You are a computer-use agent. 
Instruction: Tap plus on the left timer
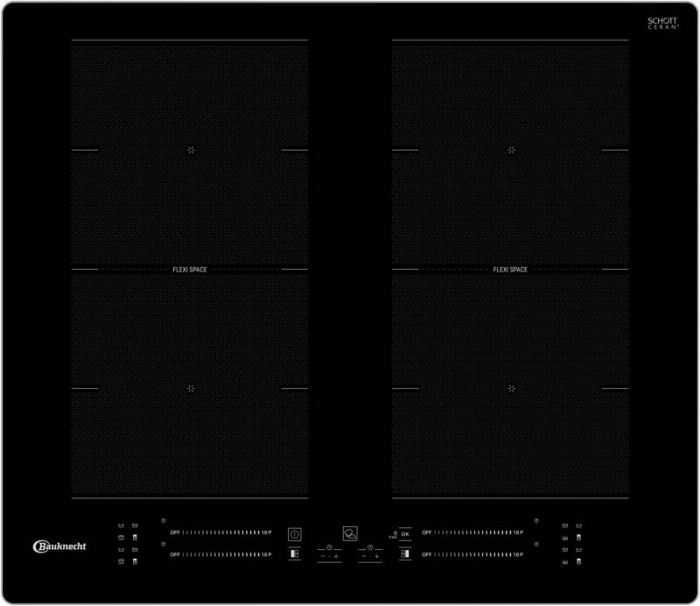[x=336, y=556]
